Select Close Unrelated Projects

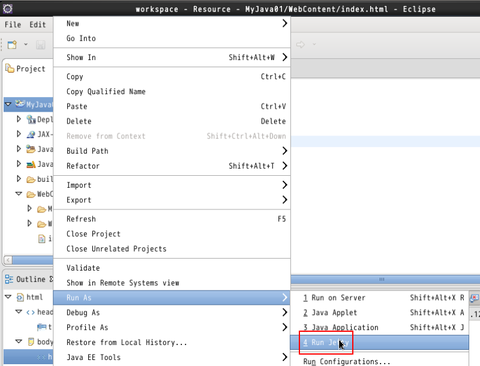pyautogui.click(x=172, y=249)
